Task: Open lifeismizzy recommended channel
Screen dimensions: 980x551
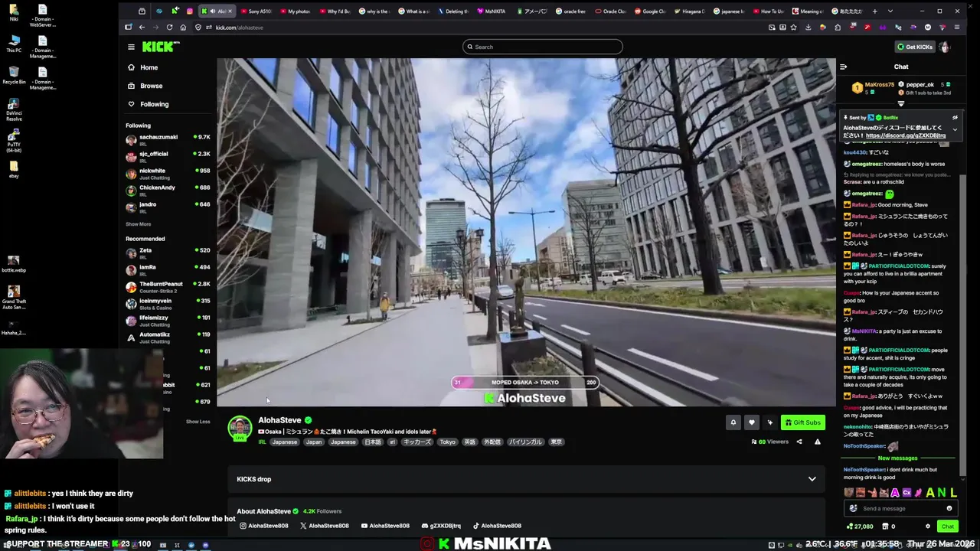Action: [x=168, y=321]
